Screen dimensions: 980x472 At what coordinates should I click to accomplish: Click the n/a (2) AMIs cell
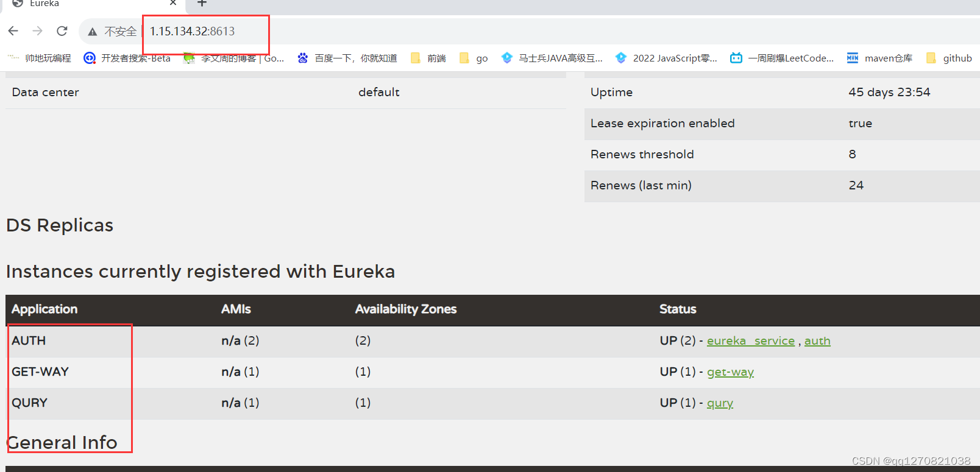[x=240, y=341]
